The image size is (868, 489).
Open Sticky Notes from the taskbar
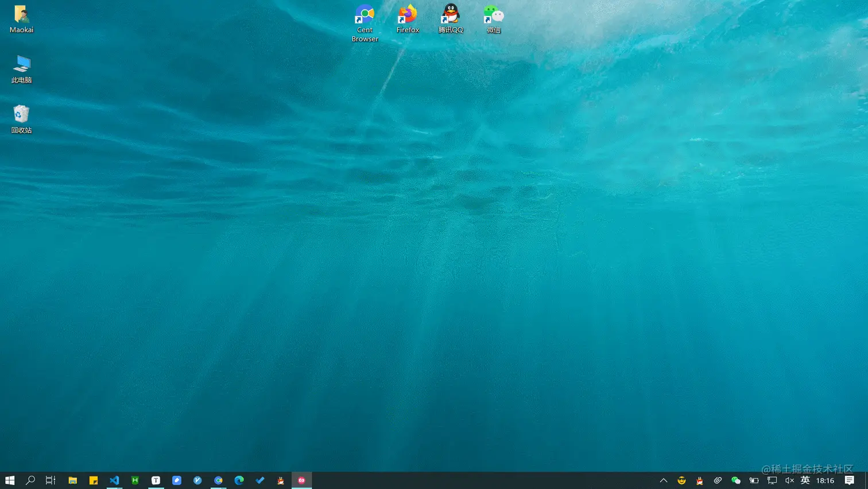tap(94, 480)
